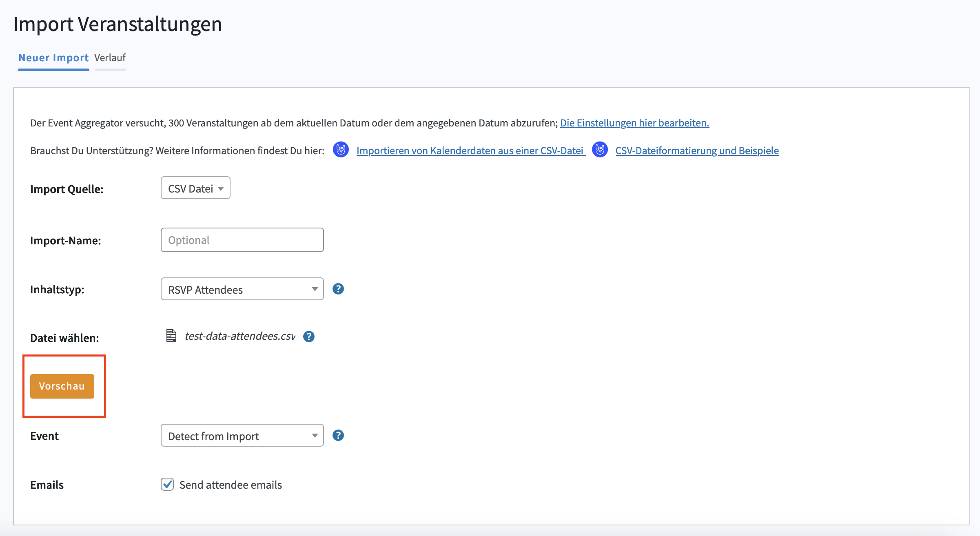The image size is (980, 536).
Task: Open Die Einstellungen hier bearbeiten link
Action: pos(634,123)
